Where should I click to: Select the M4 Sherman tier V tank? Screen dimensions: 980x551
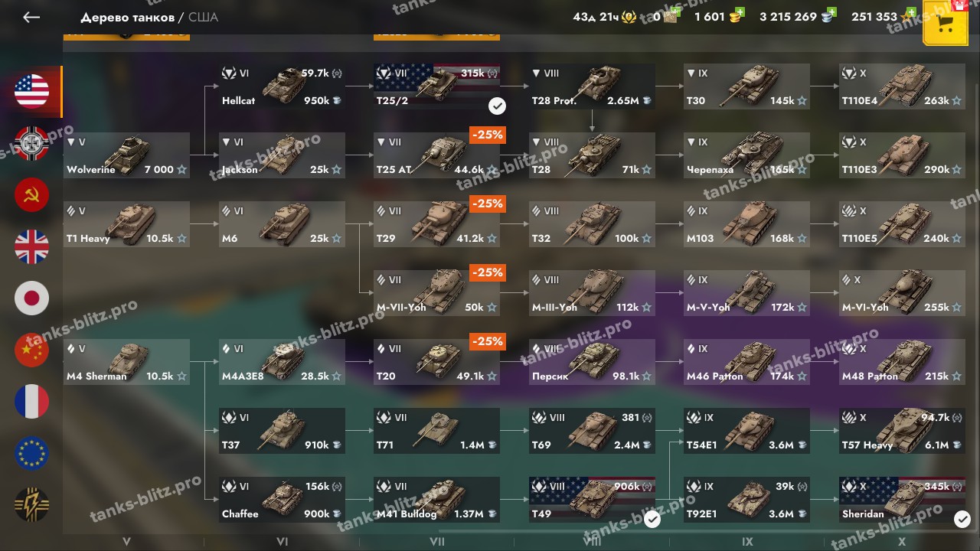pos(126,362)
